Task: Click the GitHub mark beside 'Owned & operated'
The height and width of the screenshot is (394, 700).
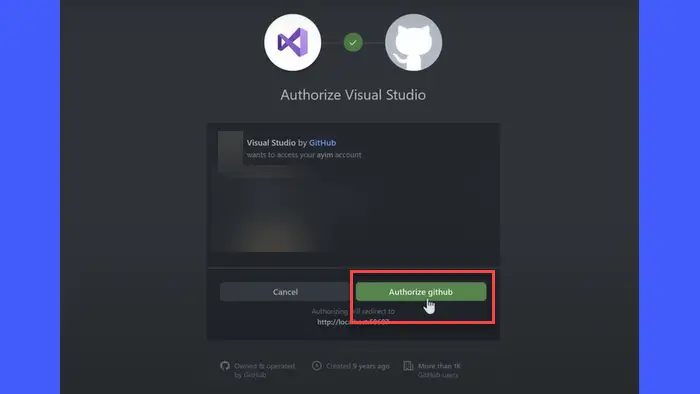Action: tap(225, 366)
